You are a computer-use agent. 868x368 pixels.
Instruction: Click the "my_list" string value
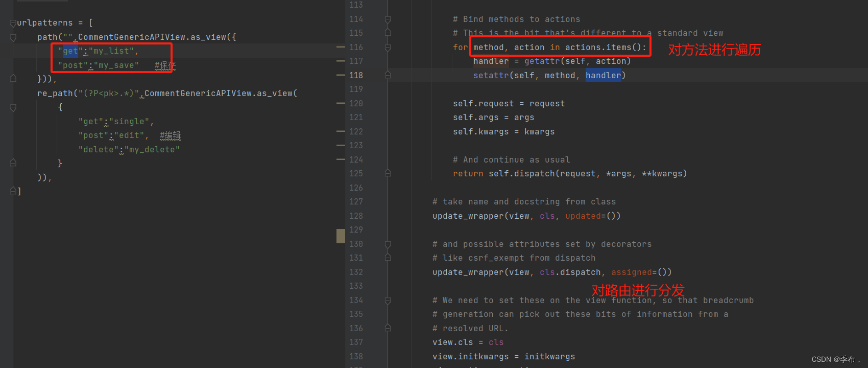pyautogui.click(x=111, y=51)
